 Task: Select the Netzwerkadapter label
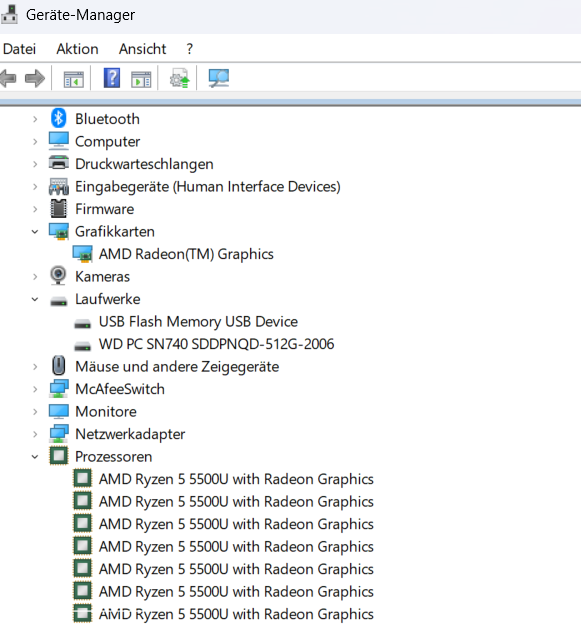[130, 434]
